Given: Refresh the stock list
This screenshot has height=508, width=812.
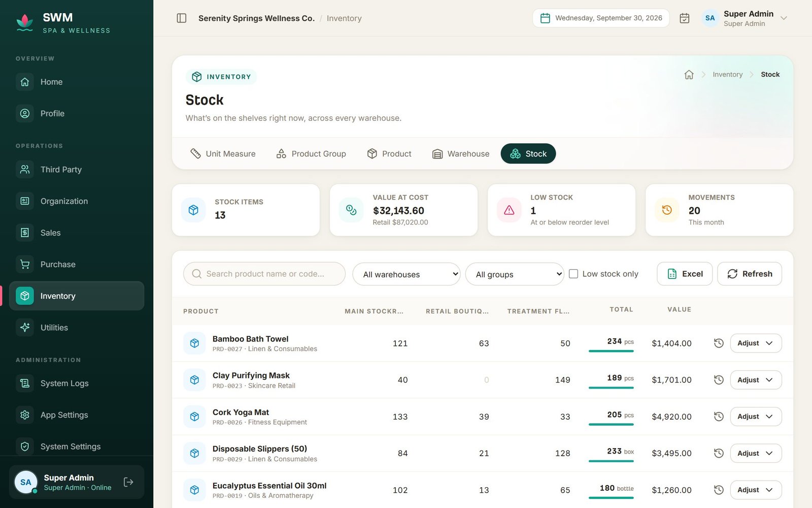Looking at the screenshot, I should point(750,274).
